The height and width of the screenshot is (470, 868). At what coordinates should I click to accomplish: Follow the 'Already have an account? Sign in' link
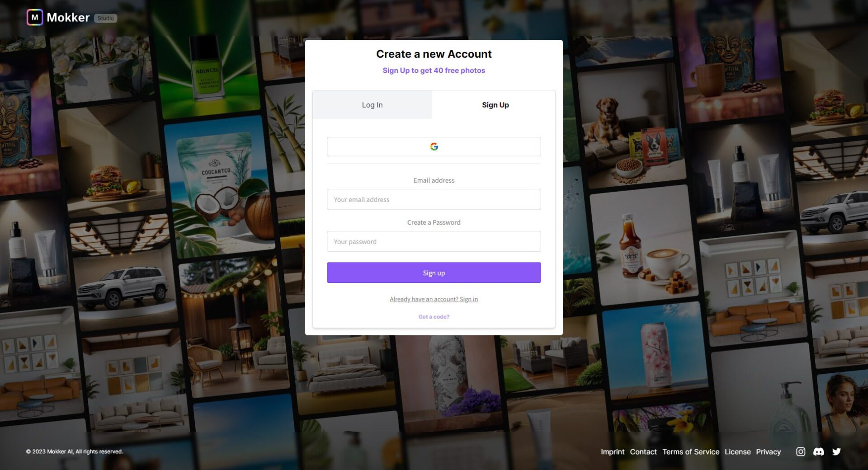(x=434, y=299)
